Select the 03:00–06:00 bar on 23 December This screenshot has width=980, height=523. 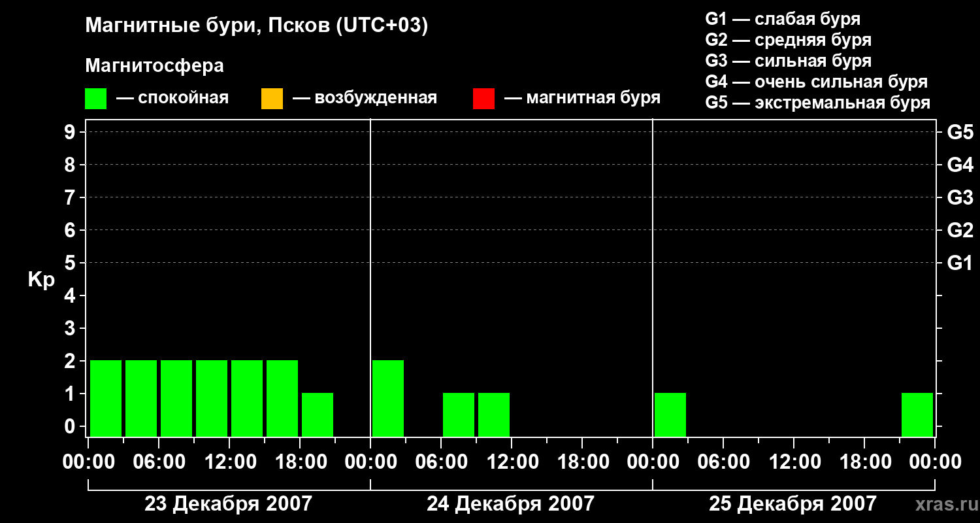pyautogui.click(x=141, y=398)
